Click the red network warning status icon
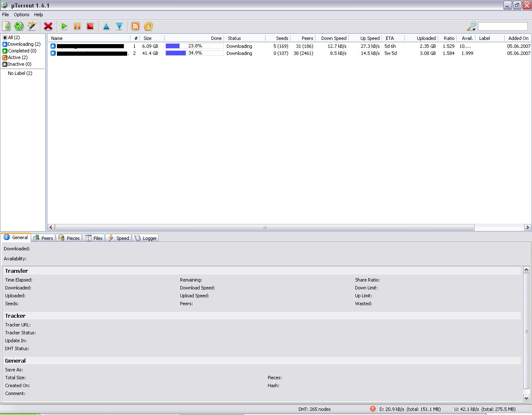532x415 pixels. click(372, 409)
